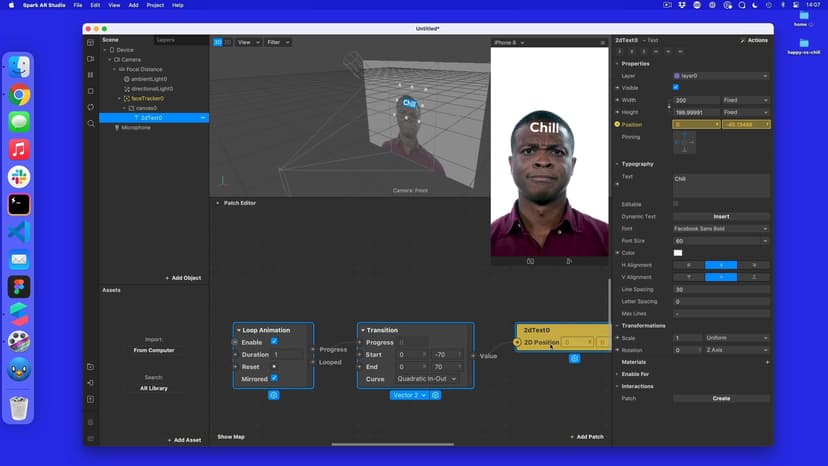
Task: Open Figma from the Dock
Action: 19,287
